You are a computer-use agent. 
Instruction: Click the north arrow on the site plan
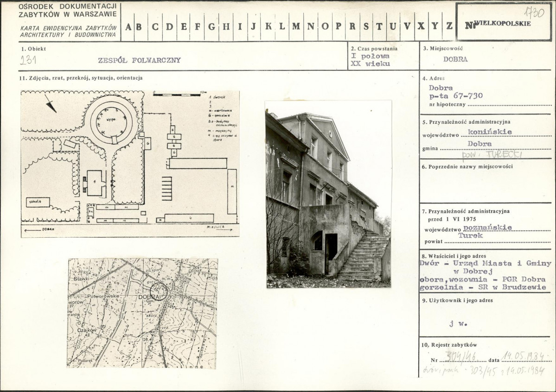51,103
